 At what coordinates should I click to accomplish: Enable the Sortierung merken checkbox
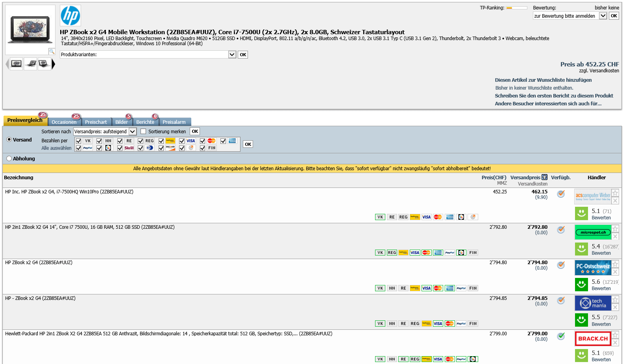click(x=143, y=131)
